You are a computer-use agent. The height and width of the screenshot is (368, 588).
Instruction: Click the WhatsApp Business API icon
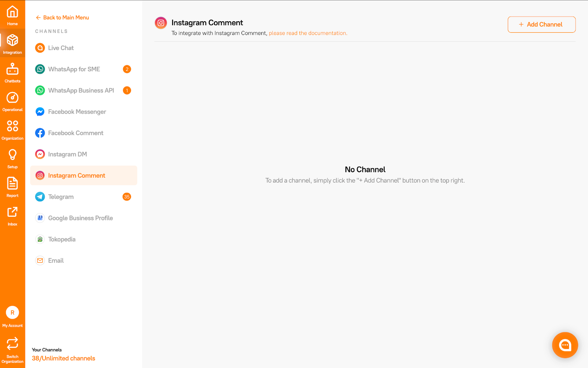40,91
